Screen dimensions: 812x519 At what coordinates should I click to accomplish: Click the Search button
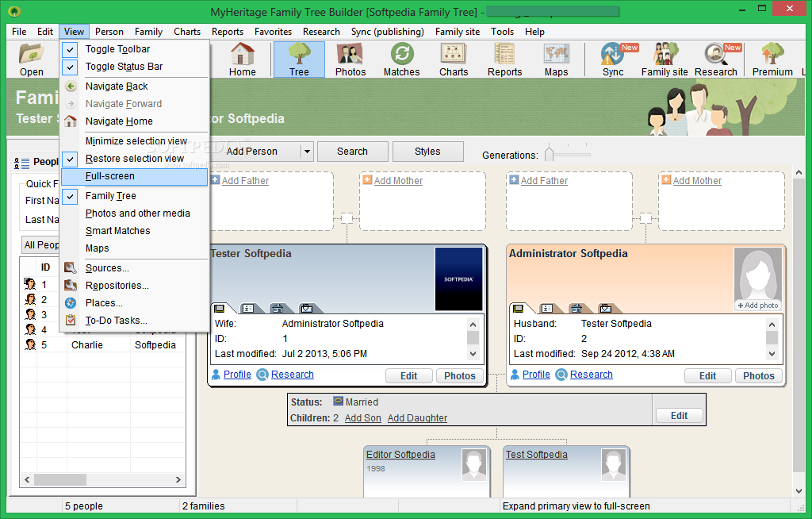[352, 152]
